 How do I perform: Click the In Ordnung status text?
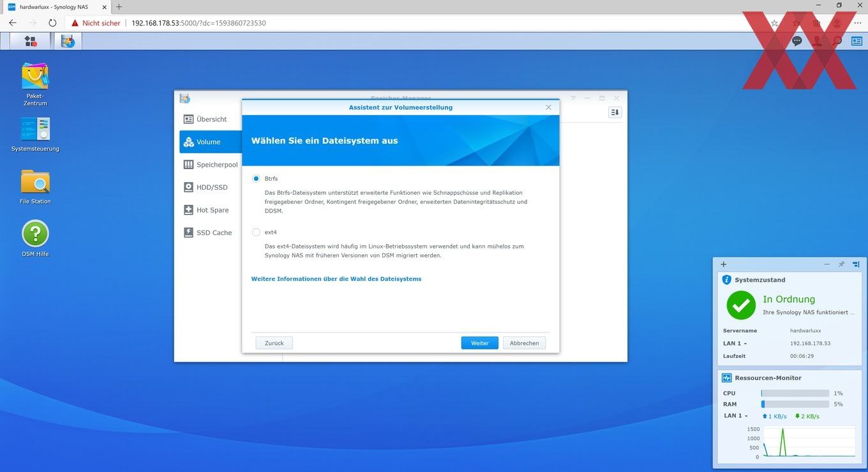point(789,299)
